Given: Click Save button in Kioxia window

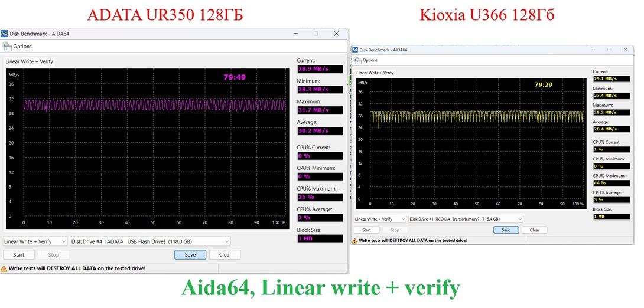Looking at the screenshot, I should [x=506, y=230].
